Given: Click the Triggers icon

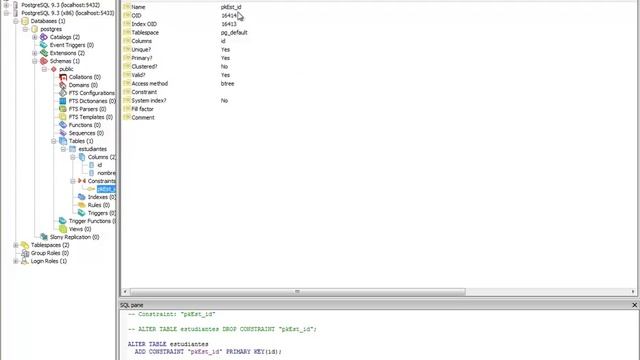Looking at the screenshot, I should pyautogui.click(x=82, y=213).
